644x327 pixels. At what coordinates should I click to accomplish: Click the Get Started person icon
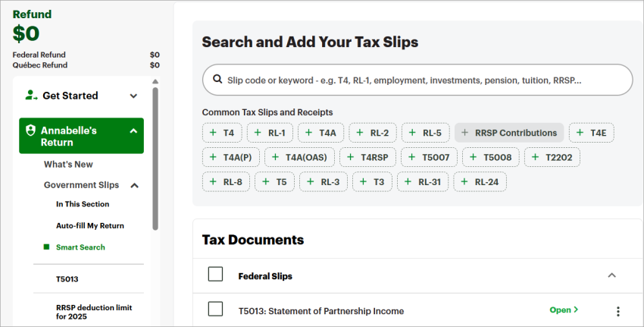tap(30, 96)
